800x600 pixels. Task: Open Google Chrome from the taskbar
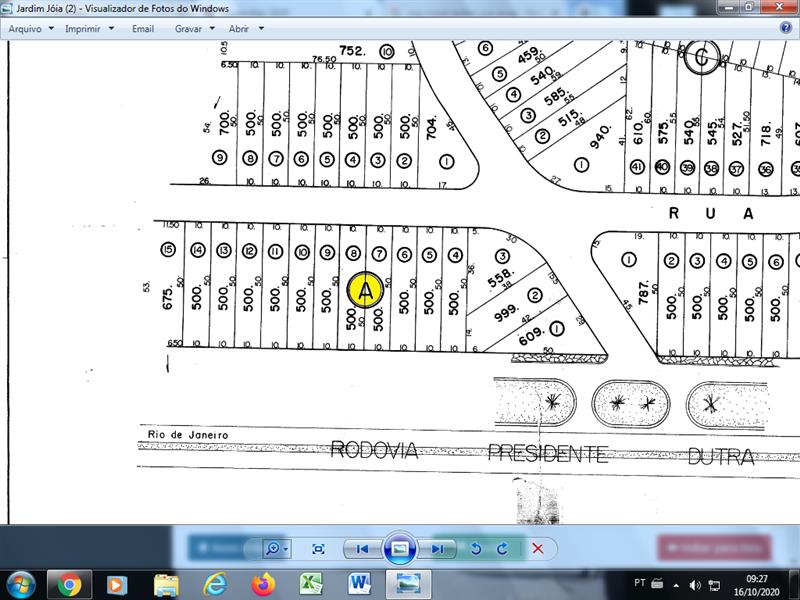tap(69, 584)
